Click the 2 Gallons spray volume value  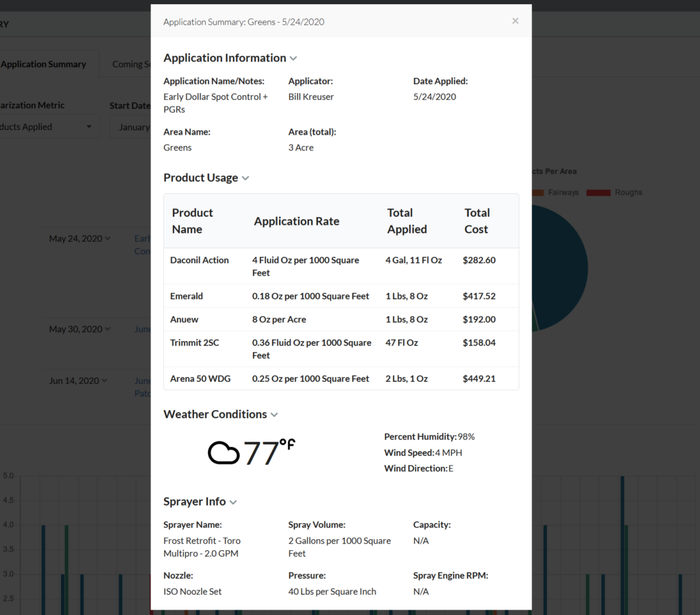click(339, 547)
